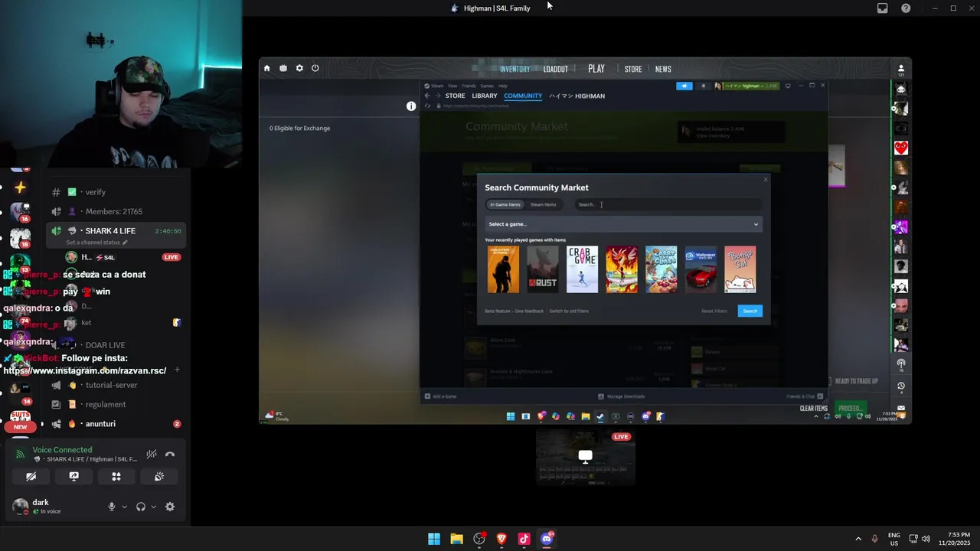Click Voice Connected status text

coord(62,450)
